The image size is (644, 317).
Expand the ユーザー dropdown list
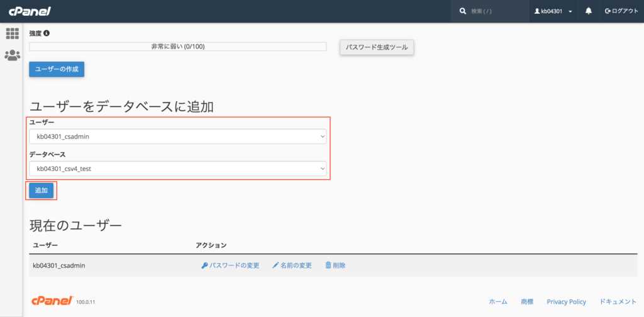click(178, 136)
